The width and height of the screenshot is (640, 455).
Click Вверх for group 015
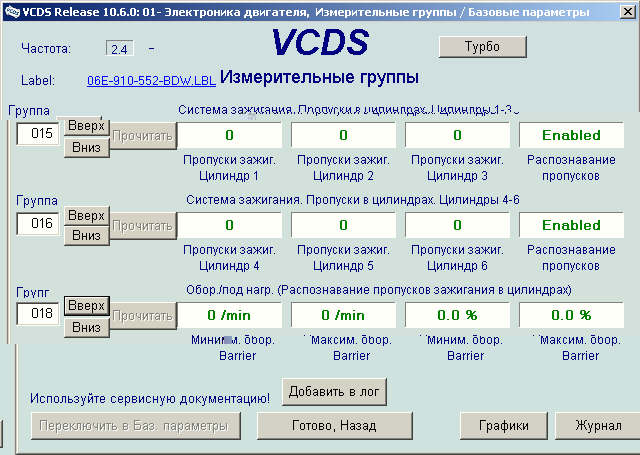pos(87,126)
